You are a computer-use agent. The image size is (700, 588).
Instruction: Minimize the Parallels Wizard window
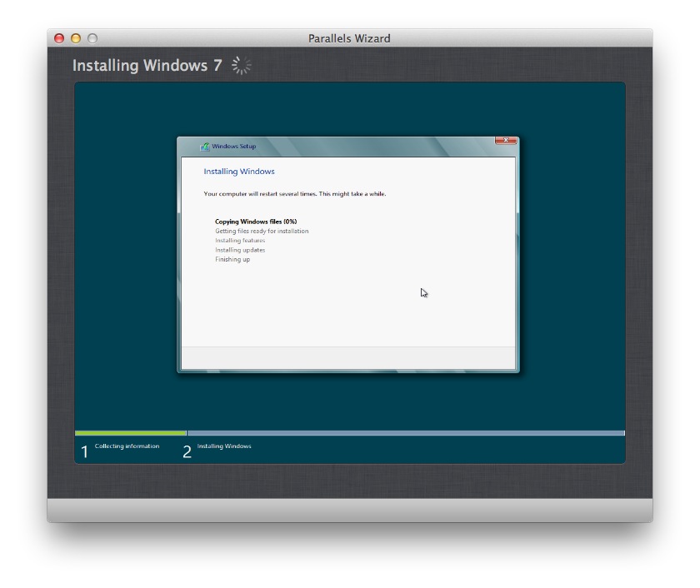tap(76, 38)
